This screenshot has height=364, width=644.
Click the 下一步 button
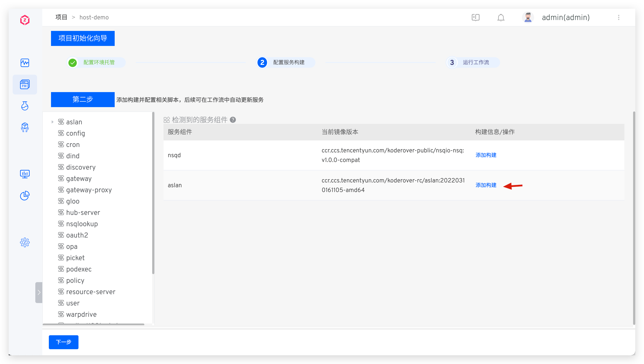point(63,342)
